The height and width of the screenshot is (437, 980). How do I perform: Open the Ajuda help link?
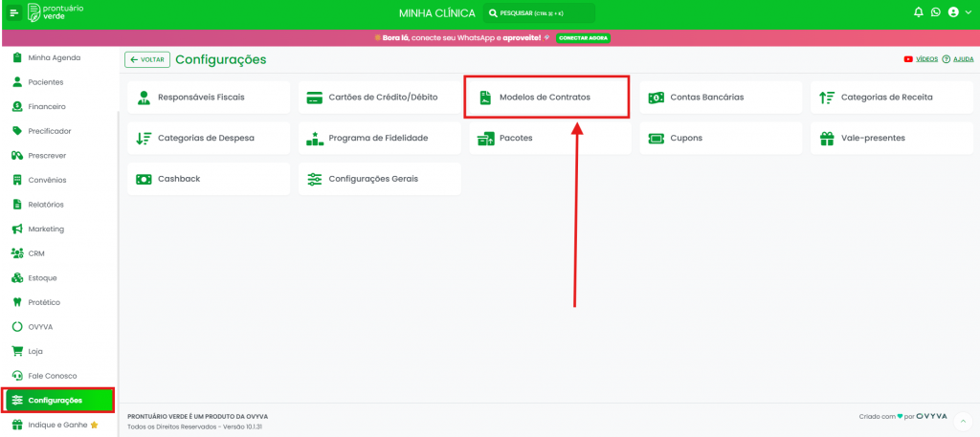click(x=958, y=59)
